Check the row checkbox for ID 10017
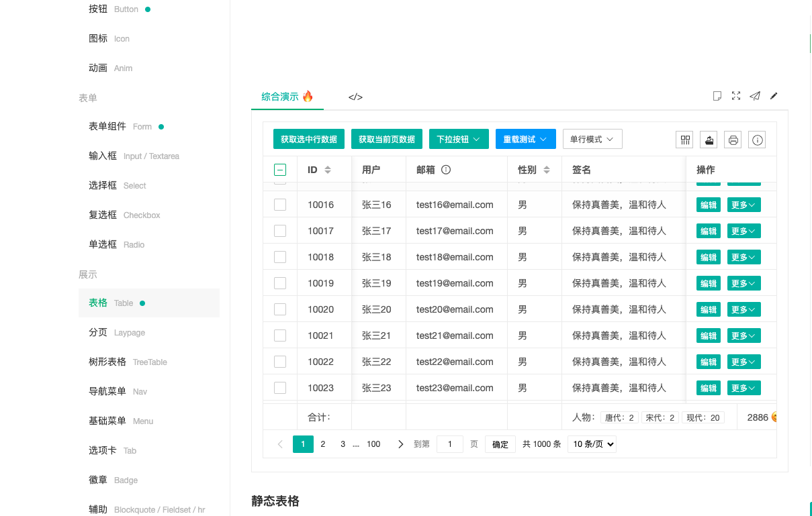 coord(280,231)
